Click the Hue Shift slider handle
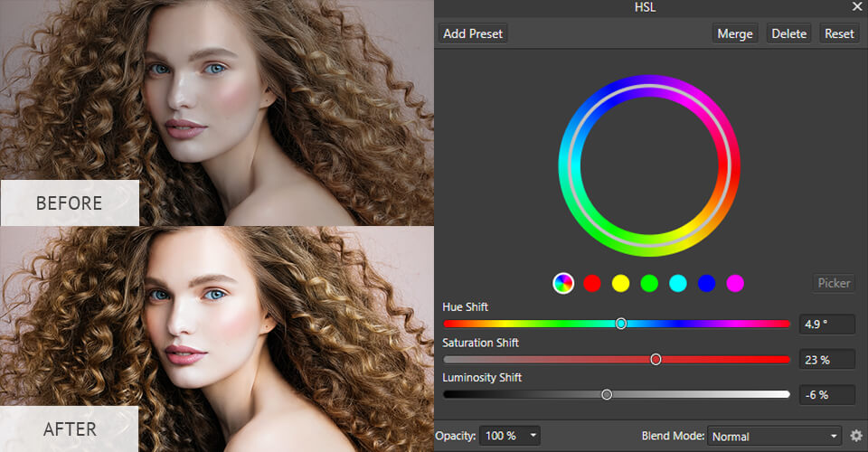Image resolution: width=868 pixels, height=452 pixels. pos(621,324)
